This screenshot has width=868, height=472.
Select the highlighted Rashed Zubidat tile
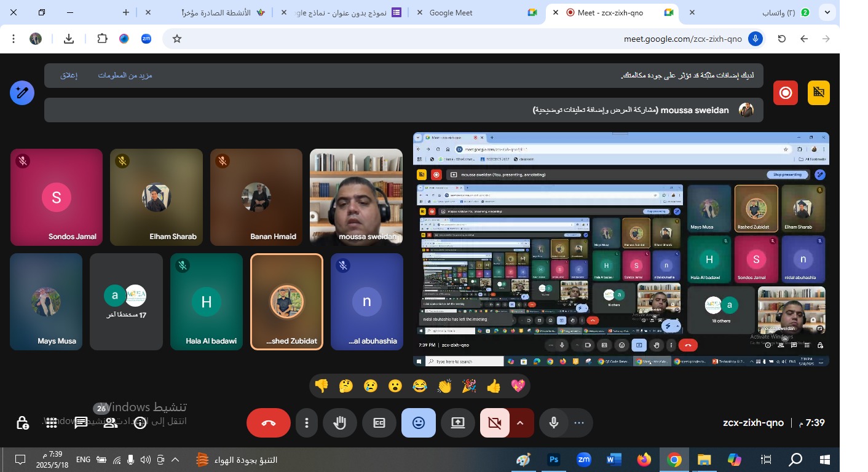click(287, 302)
